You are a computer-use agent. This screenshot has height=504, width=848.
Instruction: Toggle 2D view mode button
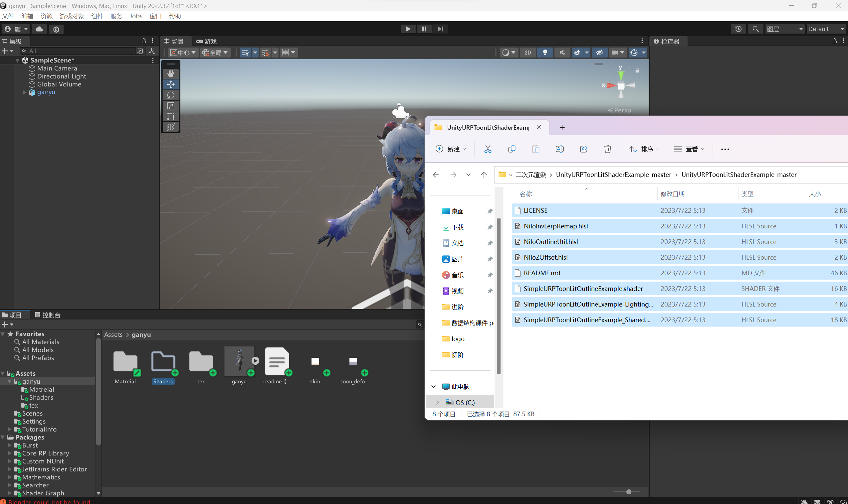[527, 52]
